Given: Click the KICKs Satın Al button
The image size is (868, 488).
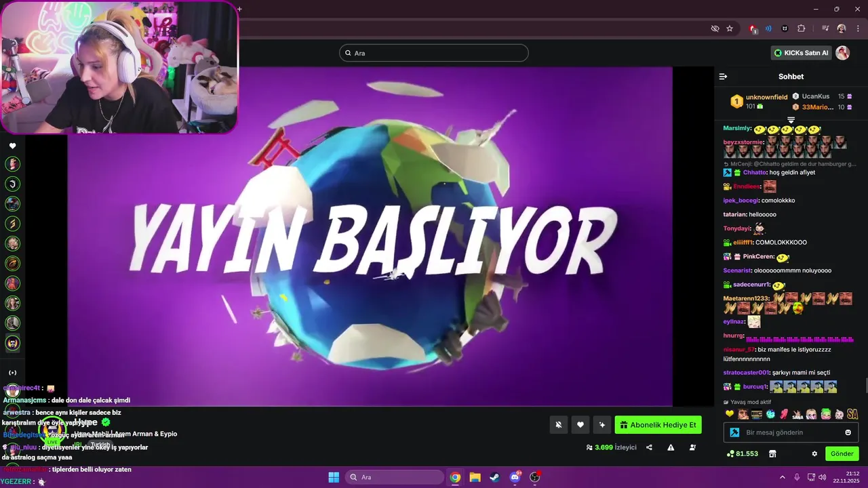Looking at the screenshot, I should (801, 53).
